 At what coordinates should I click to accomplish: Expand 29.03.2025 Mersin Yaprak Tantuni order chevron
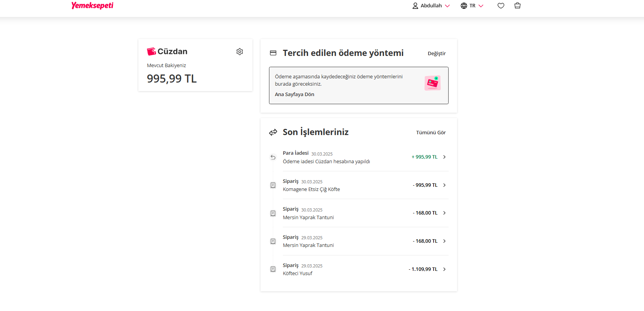click(444, 241)
